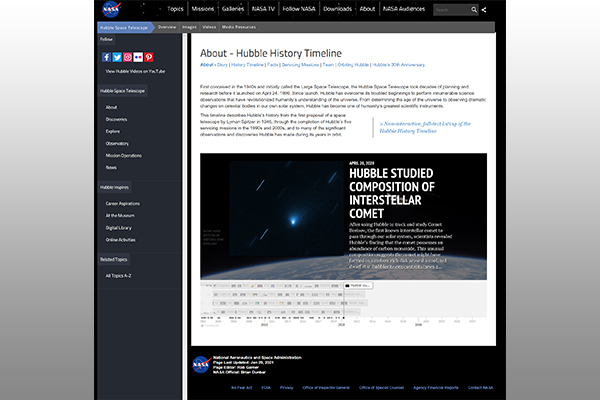Open Discoveries in the sidebar
The height and width of the screenshot is (400, 600).
pos(116,119)
